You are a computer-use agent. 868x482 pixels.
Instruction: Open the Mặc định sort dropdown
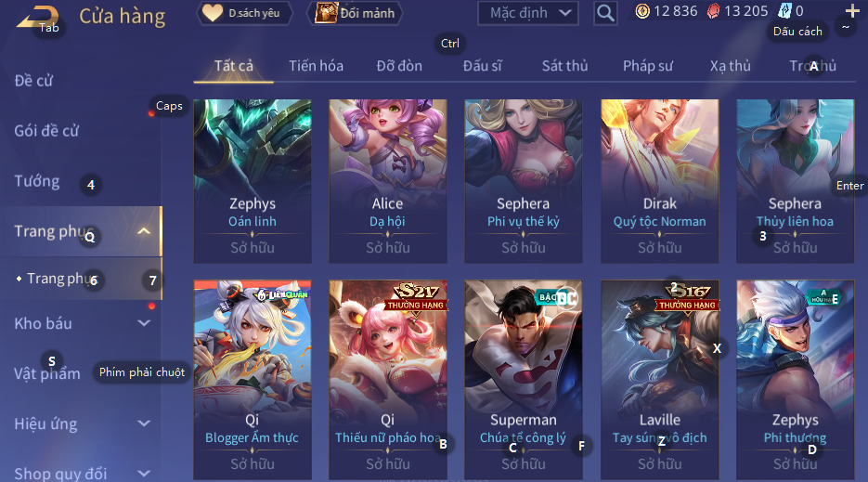[x=527, y=13]
